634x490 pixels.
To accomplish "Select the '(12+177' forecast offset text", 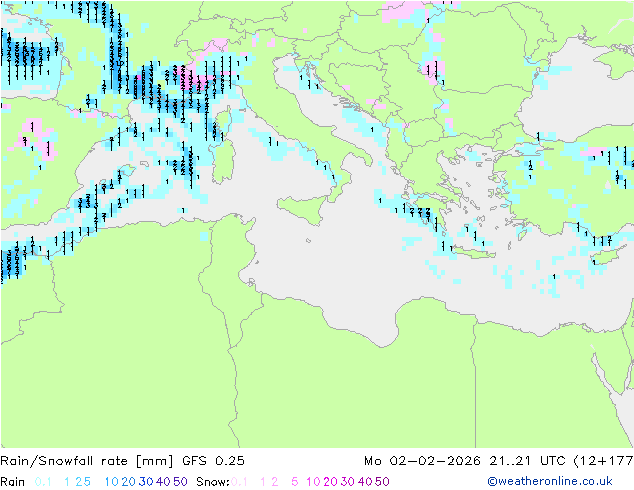I will pos(603,461).
